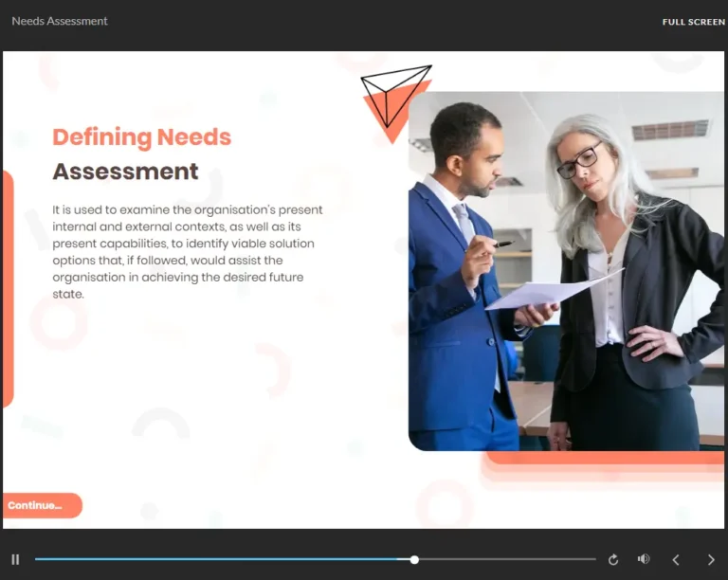Click the replay slide icon
Screen dimensions: 728x580
(x=613, y=560)
